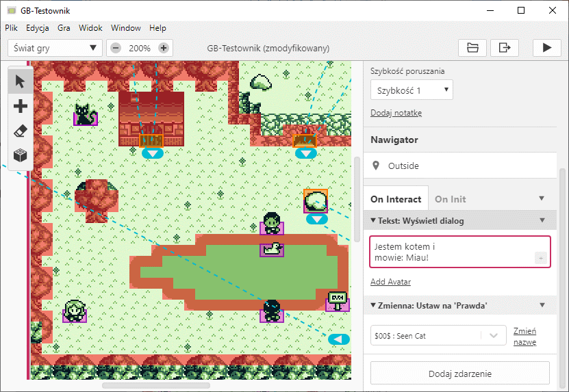Image resolution: width=569 pixels, height=392 pixels.
Task: Click the Dodaj notatkę link
Action: [x=396, y=113]
